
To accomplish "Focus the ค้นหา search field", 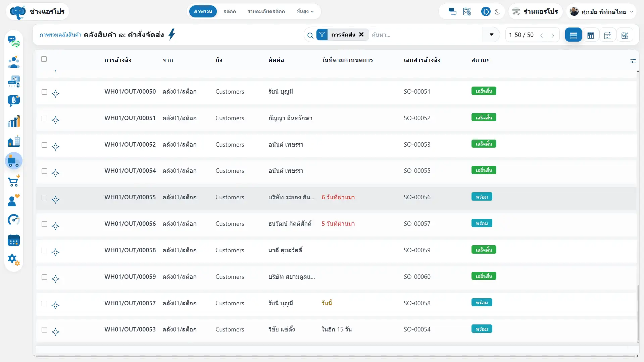I will [x=426, y=35].
